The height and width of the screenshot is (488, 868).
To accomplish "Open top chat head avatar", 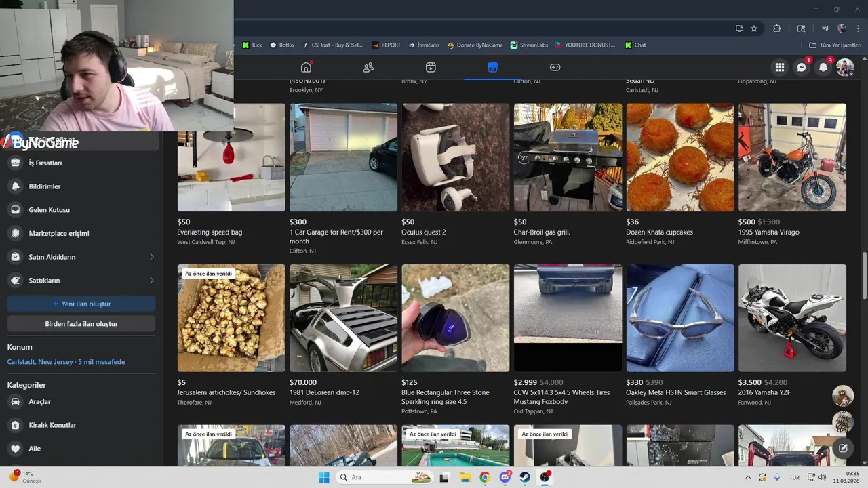I will 843,395.
